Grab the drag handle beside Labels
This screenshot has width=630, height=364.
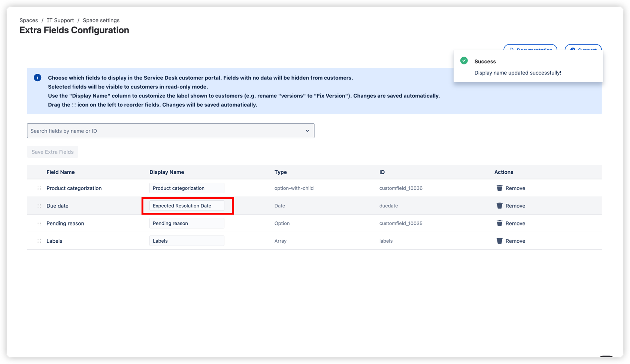coord(39,240)
